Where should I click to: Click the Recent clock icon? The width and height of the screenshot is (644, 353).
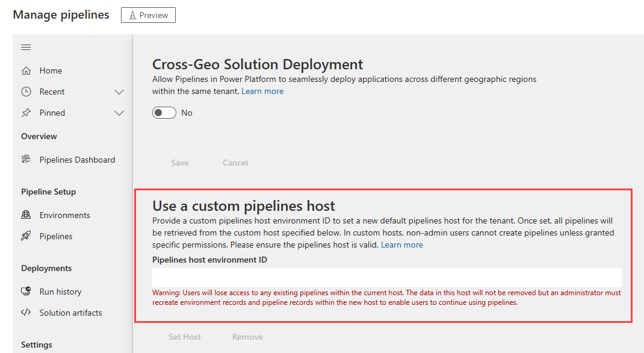(x=26, y=92)
